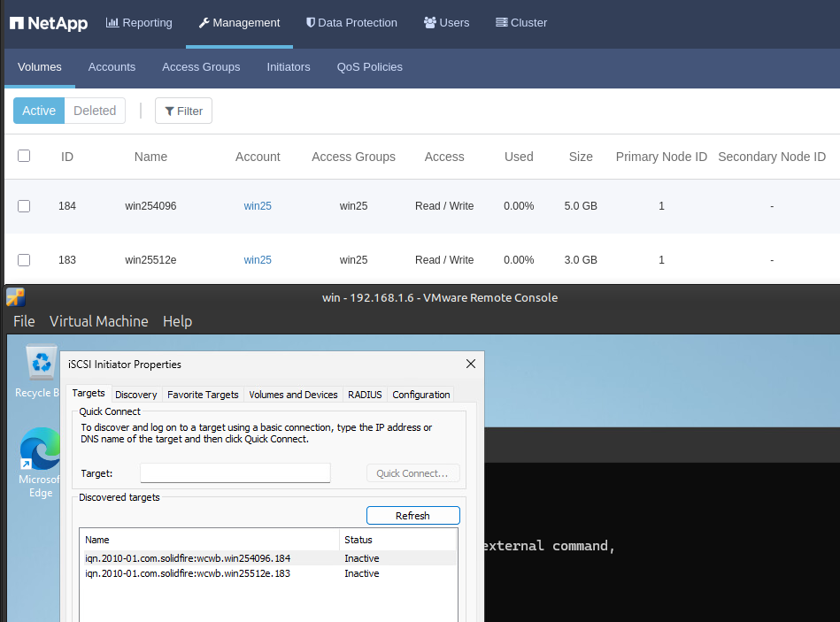Select the win25512e volume name cell

[x=150, y=260]
